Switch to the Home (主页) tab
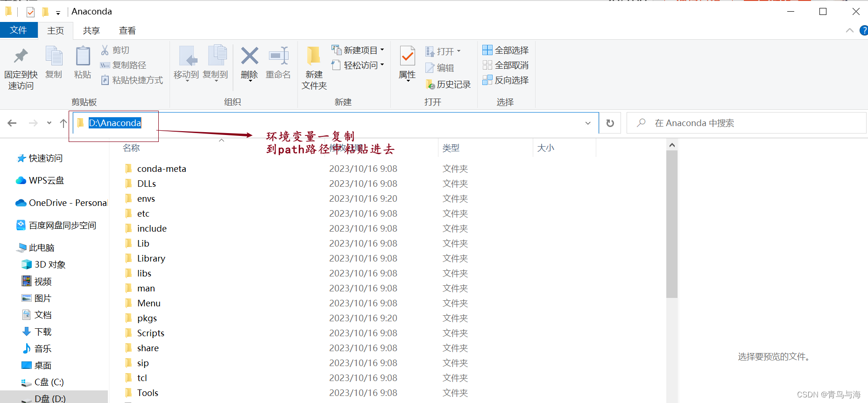The height and width of the screenshot is (403, 868). pos(56,30)
